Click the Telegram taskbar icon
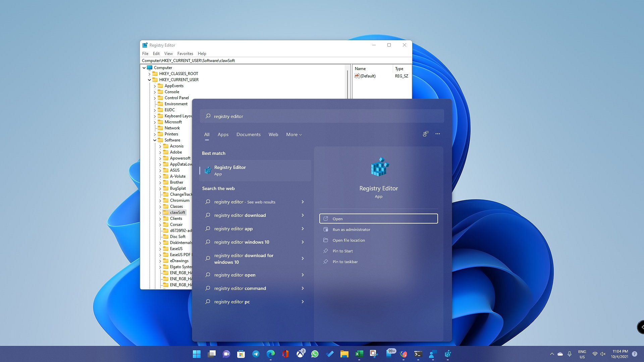The image size is (644, 362). coord(256,354)
